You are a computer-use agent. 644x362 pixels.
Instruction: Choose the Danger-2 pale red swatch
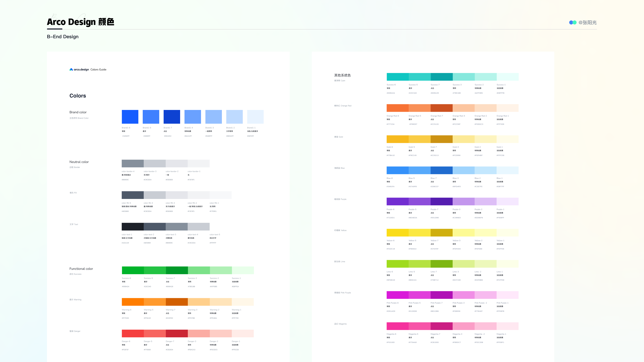[x=221, y=334]
